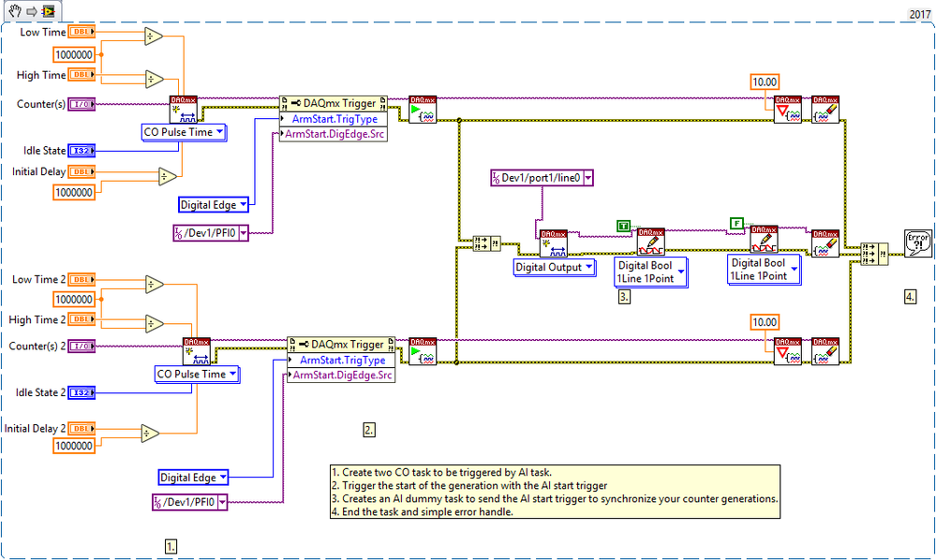Click the lower DAQmx Clear Task node

[x=825, y=351]
